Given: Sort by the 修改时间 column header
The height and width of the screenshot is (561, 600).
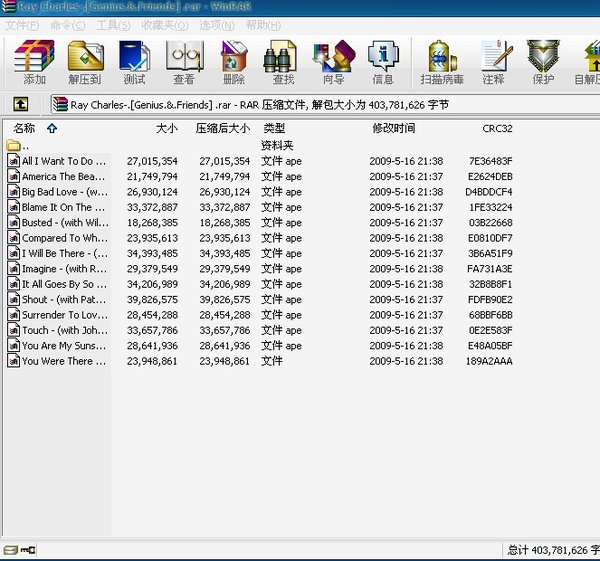Looking at the screenshot, I should [x=394, y=128].
